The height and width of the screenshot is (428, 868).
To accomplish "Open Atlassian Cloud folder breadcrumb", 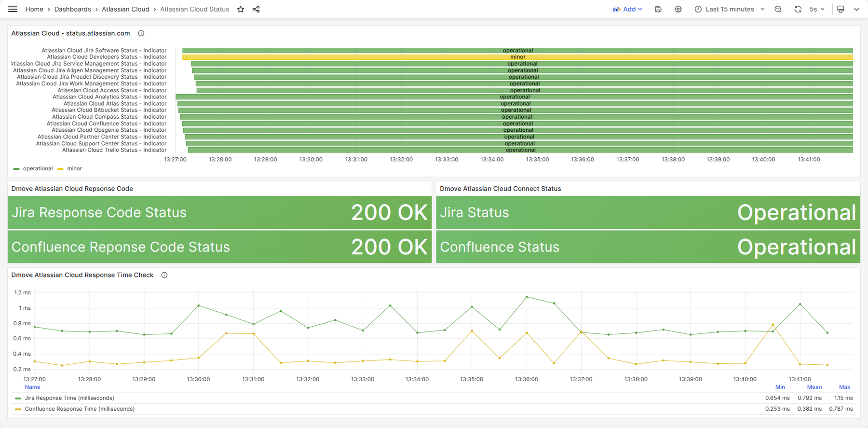I will click(125, 9).
